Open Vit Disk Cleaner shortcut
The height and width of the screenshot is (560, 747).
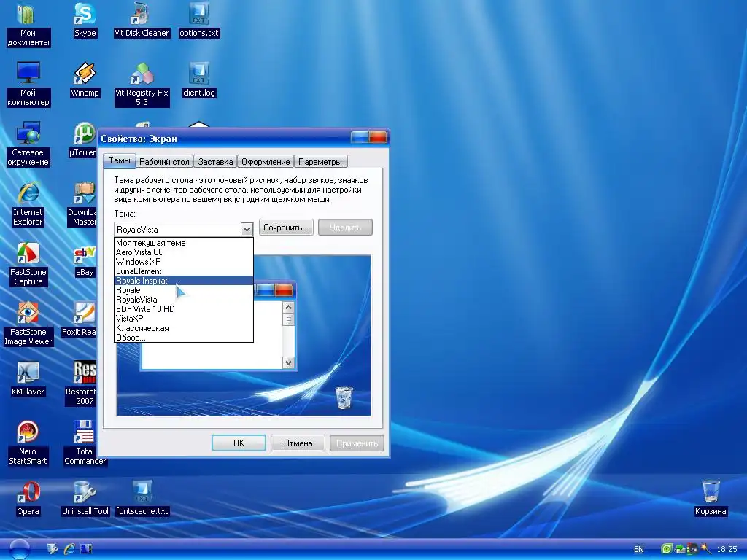(142, 21)
